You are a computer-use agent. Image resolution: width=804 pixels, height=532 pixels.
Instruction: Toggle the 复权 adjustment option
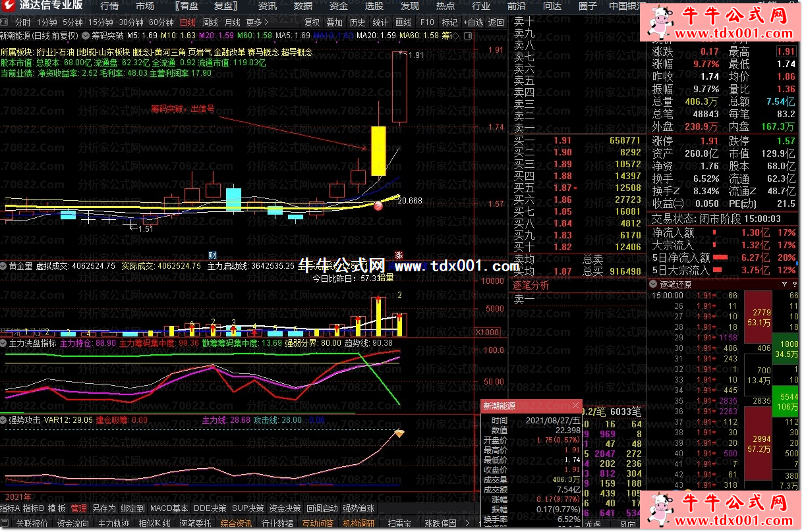coord(312,22)
